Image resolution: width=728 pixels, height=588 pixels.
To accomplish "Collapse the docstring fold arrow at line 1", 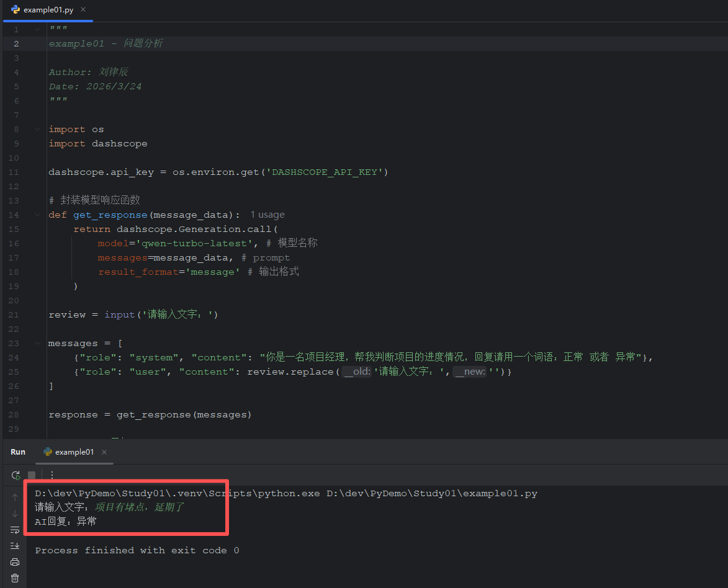I will point(38,29).
